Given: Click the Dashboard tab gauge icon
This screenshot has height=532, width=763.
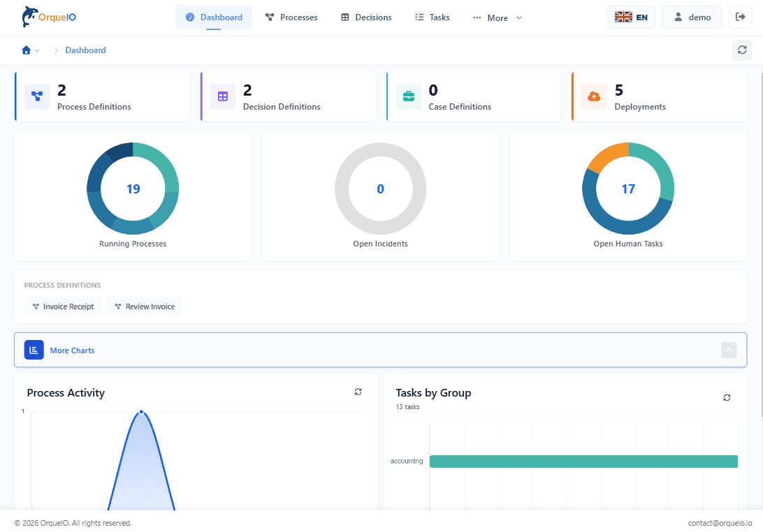Looking at the screenshot, I should 190,17.
